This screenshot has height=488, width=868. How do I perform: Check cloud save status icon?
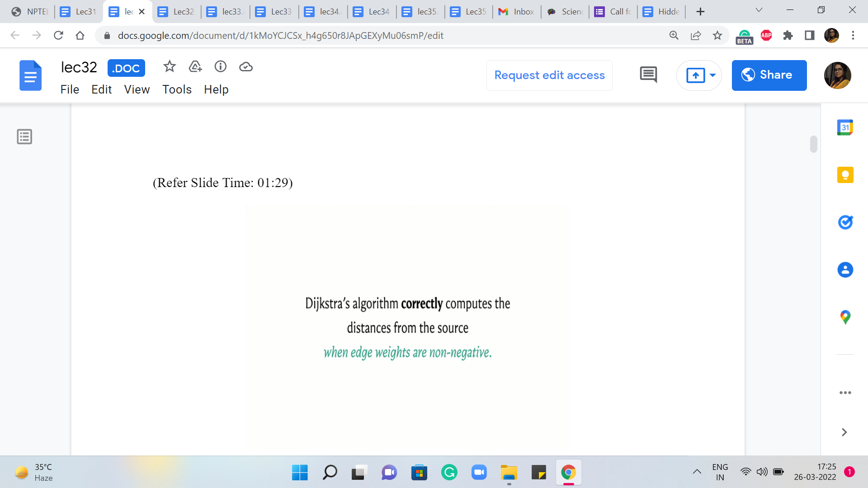(246, 67)
